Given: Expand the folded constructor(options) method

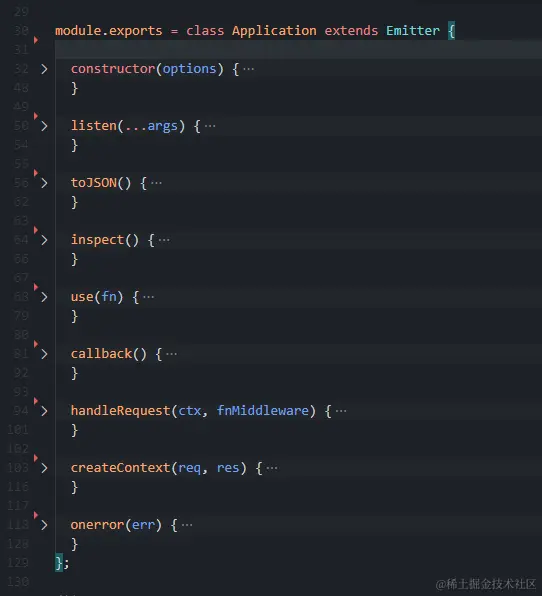Looking at the screenshot, I should pos(44,69).
